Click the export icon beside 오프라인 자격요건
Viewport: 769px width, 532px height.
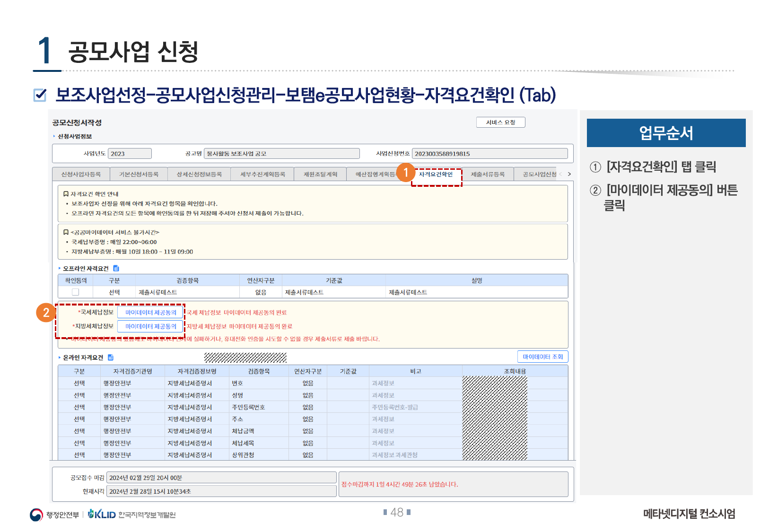click(x=116, y=269)
